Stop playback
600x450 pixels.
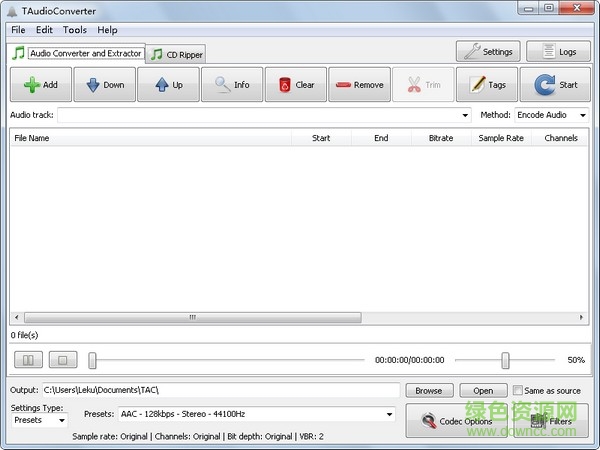point(63,360)
